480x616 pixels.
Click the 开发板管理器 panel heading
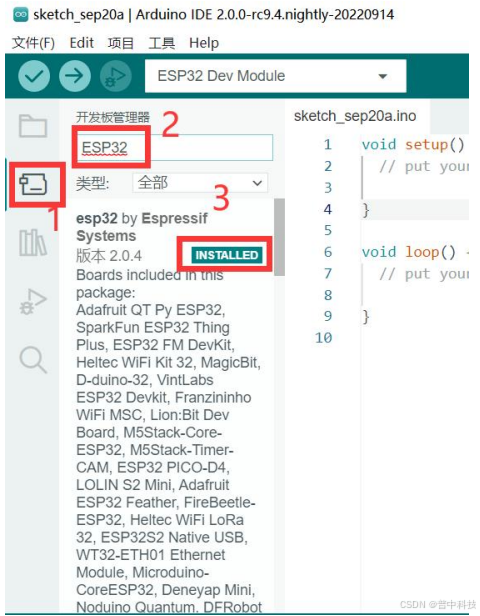113,117
